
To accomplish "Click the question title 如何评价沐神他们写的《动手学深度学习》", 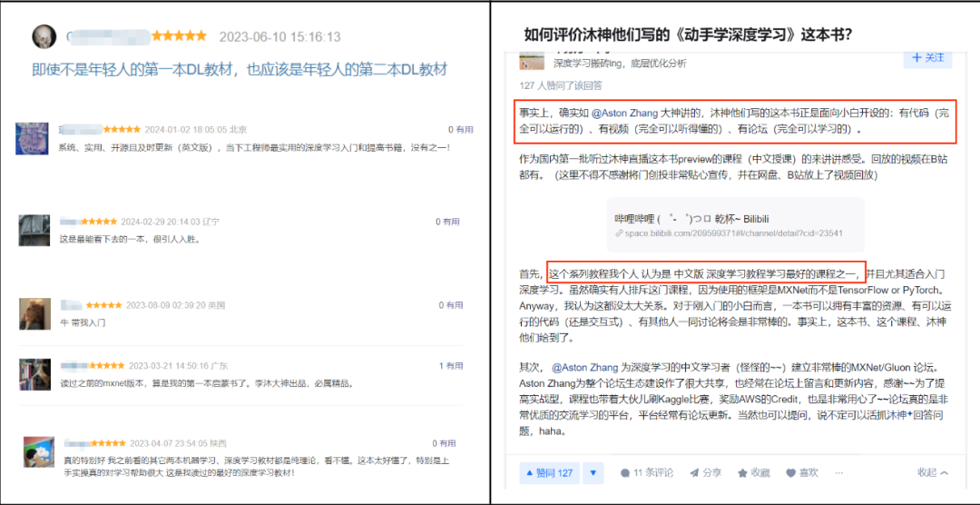I will [687, 35].
